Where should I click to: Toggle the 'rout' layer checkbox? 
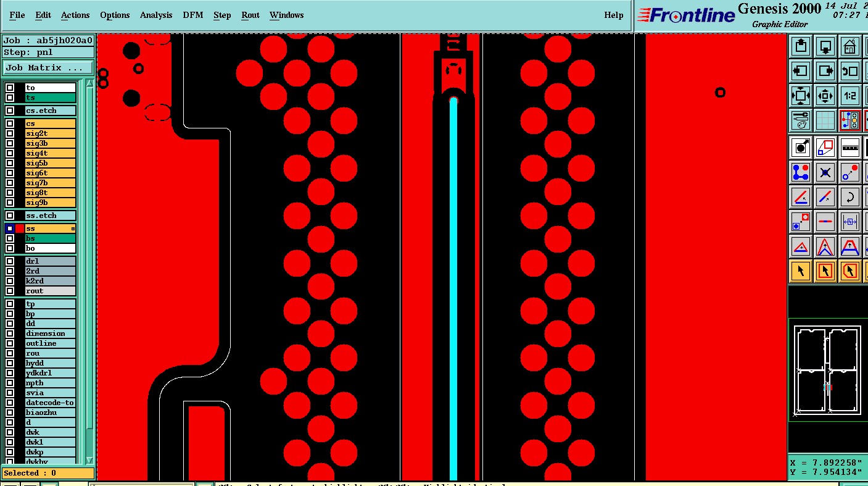coord(10,291)
